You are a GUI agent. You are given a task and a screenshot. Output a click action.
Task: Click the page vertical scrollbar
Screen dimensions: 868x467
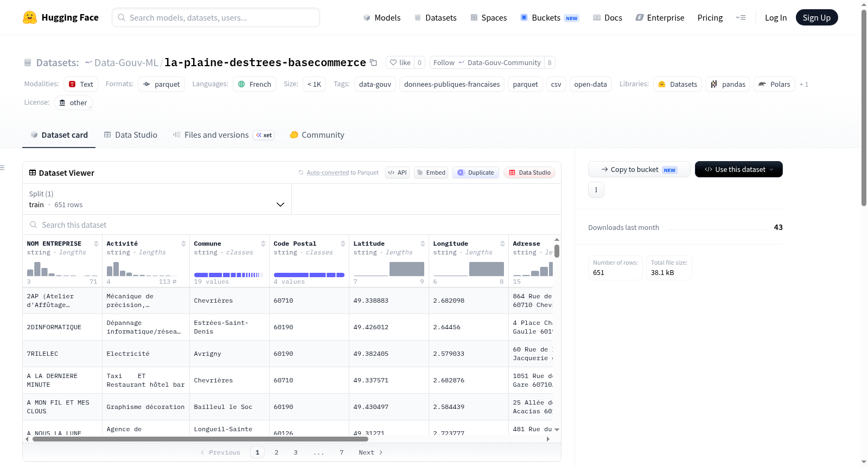[864, 107]
